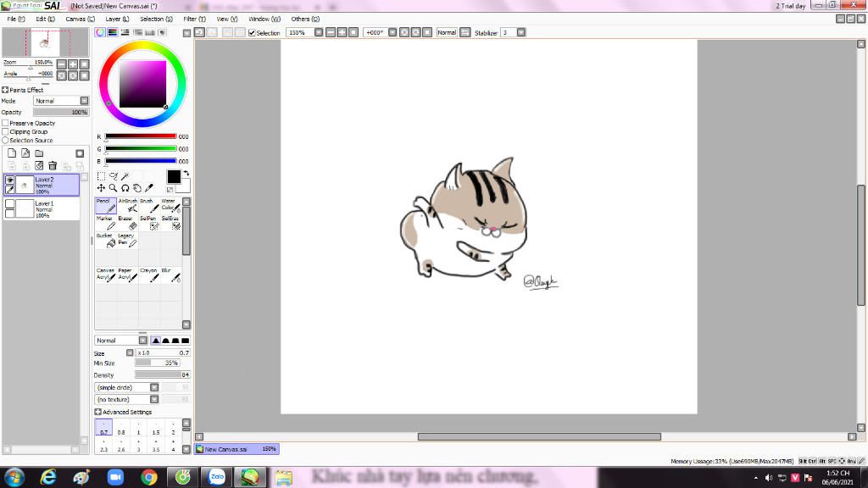Open the zoom percentage 150% dropdown

point(319,33)
